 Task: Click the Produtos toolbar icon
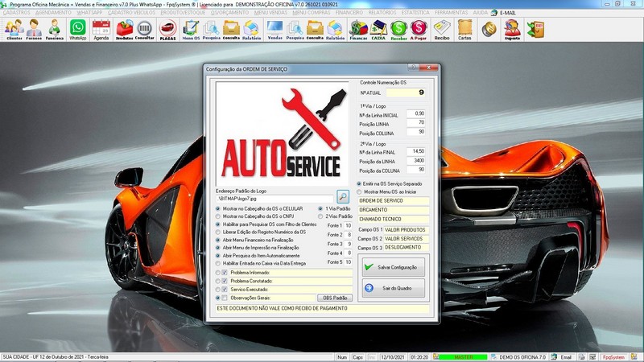tap(125, 30)
